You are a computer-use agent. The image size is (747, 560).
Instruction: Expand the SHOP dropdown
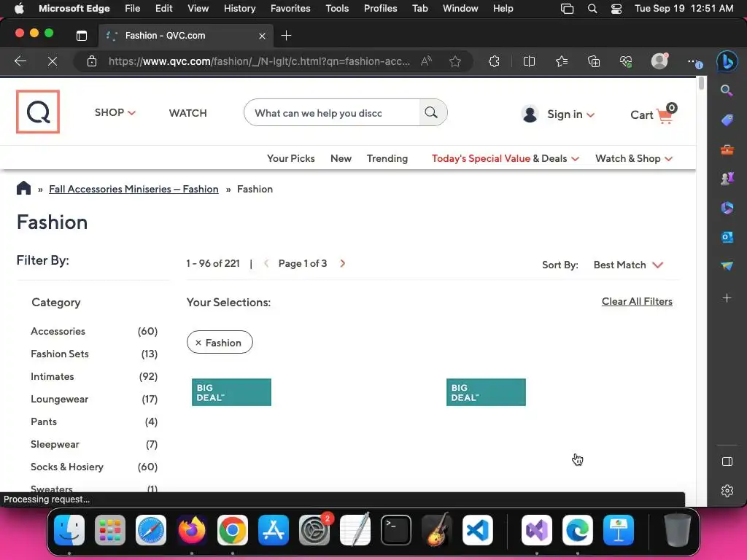click(x=115, y=112)
